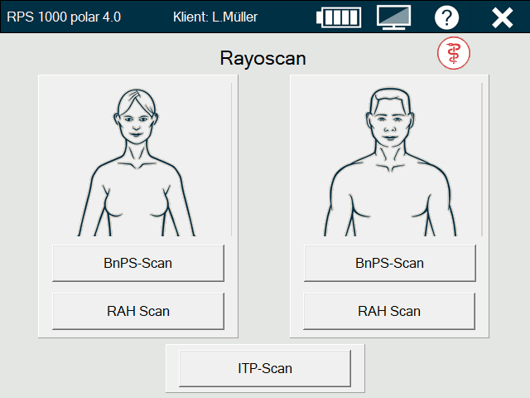This screenshot has height=398, width=530.
Task: Open the monitor display icon
Action: tap(394, 18)
